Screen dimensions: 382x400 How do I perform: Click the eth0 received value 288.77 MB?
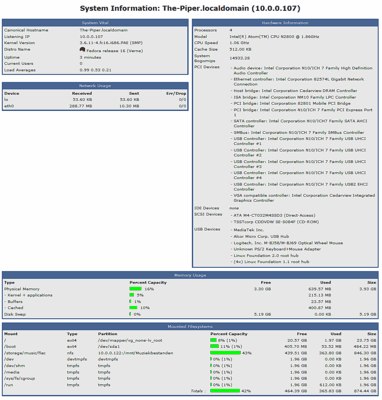pos(80,106)
